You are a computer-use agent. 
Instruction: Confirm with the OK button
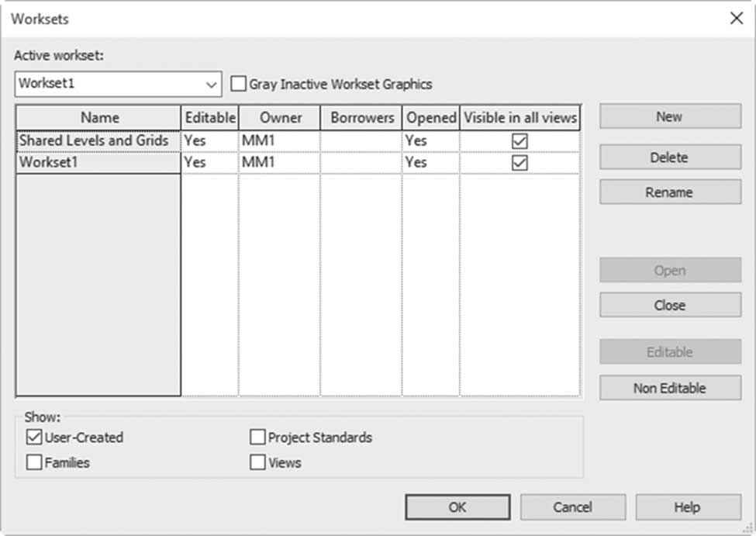[x=457, y=507]
